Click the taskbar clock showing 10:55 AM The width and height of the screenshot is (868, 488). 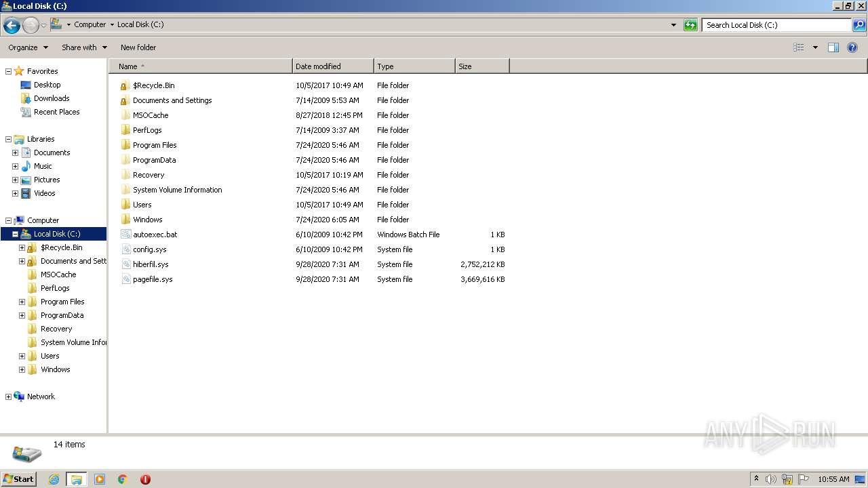click(x=833, y=479)
